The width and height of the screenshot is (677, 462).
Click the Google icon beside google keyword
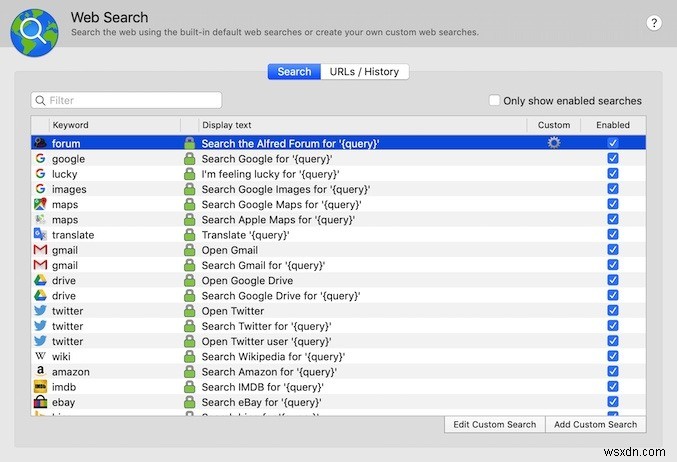click(x=40, y=159)
